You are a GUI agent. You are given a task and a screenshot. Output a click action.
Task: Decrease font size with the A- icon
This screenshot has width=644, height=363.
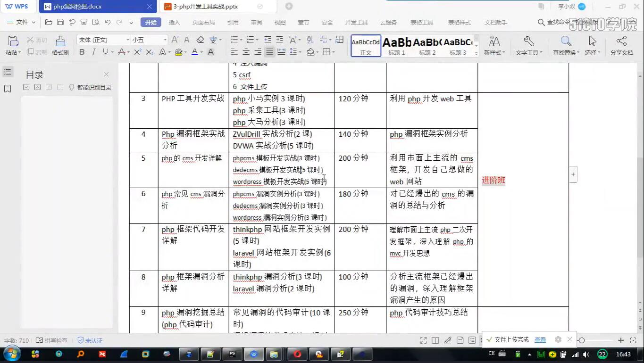click(x=187, y=40)
